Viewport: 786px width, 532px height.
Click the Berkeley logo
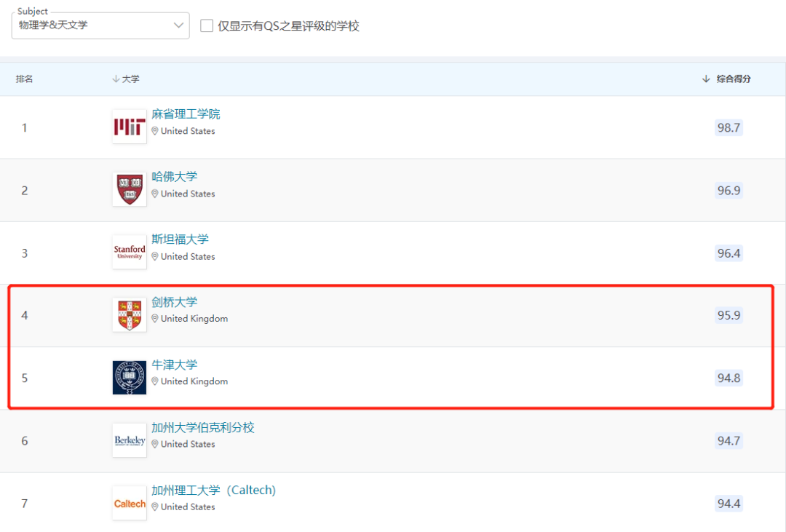(x=130, y=440)
